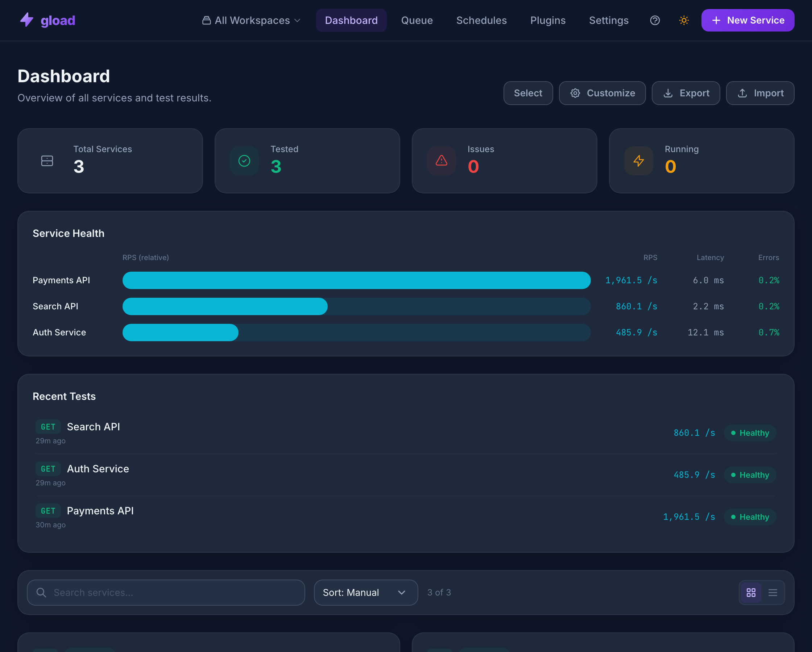Open Auth Service recent test row

pyautogui.click(x=406, y=475)
